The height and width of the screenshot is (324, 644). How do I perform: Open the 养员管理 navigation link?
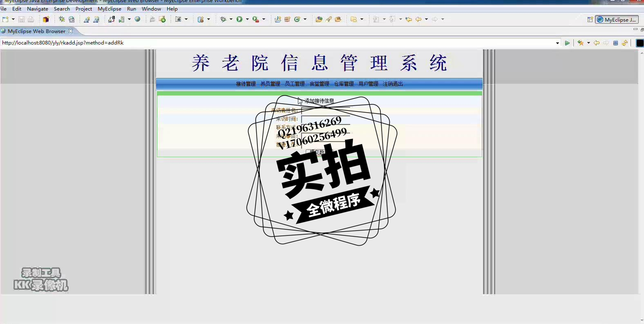click(270, 84)
